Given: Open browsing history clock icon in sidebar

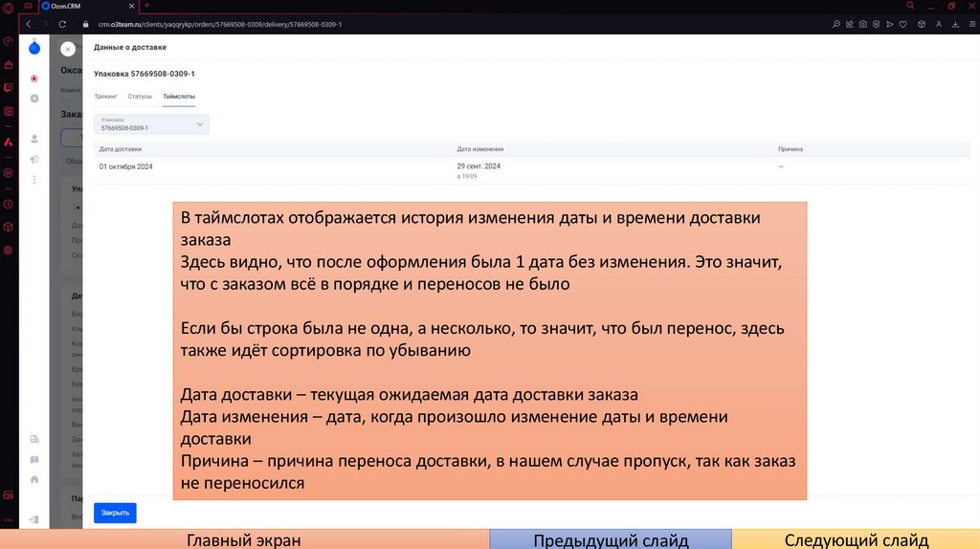Looking at the screenshot, I should click(8, 205).
